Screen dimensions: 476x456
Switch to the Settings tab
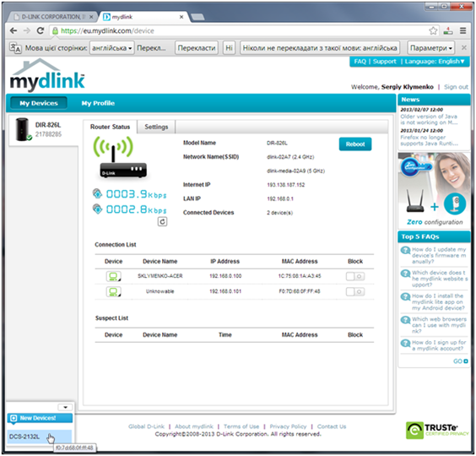pos(156,127)
